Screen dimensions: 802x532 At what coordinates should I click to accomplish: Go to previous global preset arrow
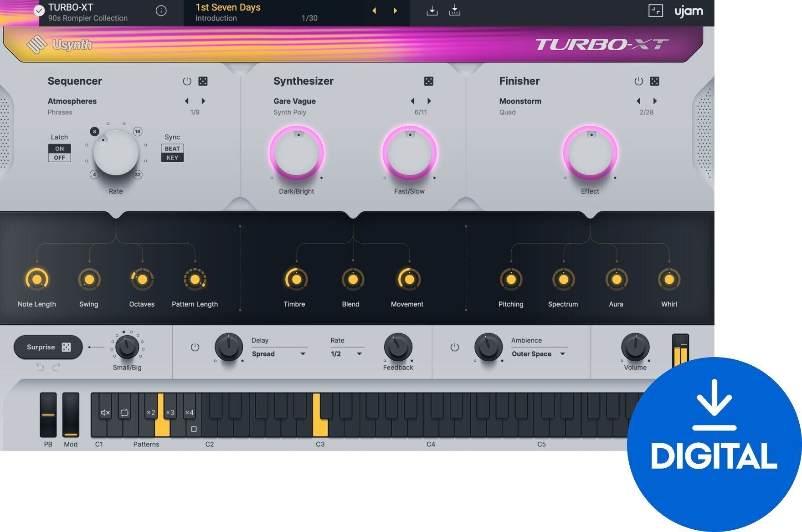(x=374, y=10)
